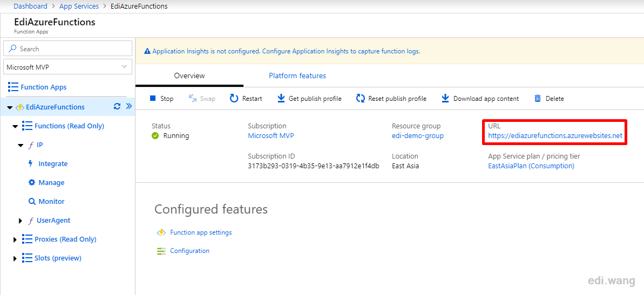Switch to the Overview tab
Image resolution: width=644 pixels, height=295 pixels.
pos(189,76)
